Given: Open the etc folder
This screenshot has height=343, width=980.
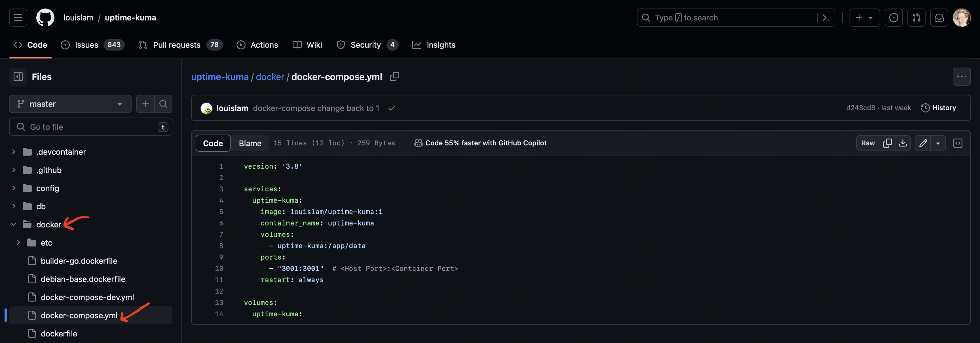Looking at the screenshot, I should pyautogui.click(x=47, y=242).
